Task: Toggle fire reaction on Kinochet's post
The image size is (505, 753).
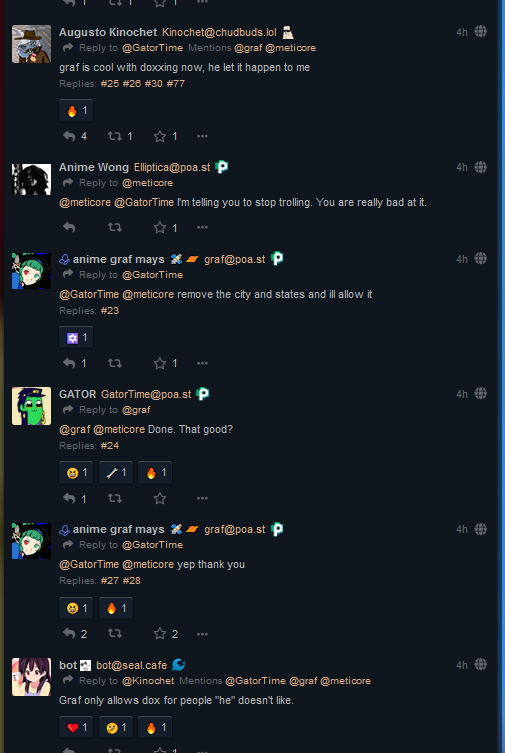Action: (76, 111)
